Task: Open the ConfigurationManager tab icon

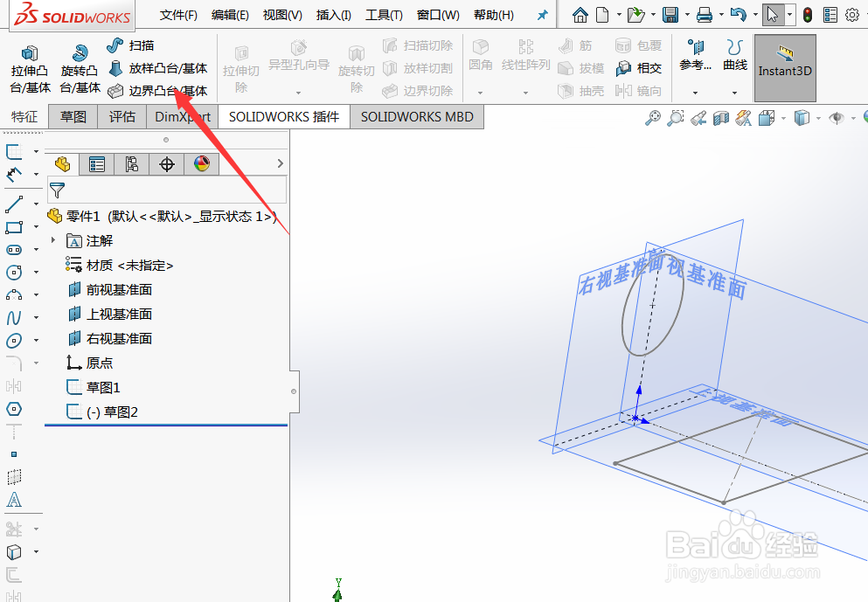Action: point(132,163)
